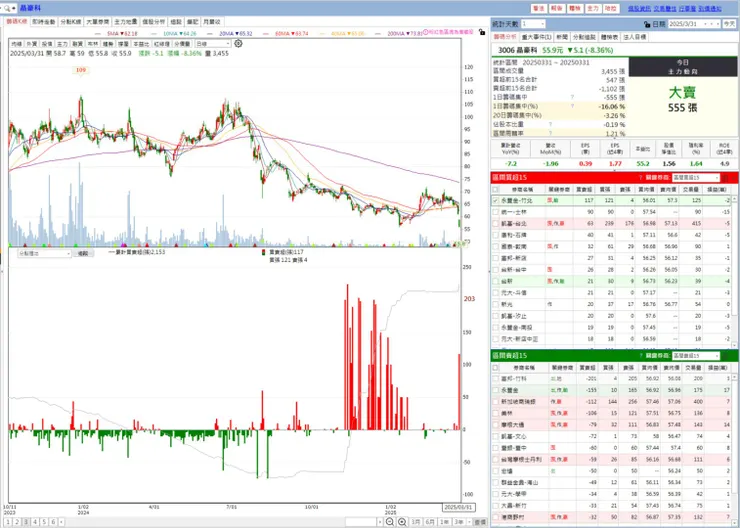Click the zoom-in magnifier below the chart
The height and width of the screenshot is (528, 740).
pyautogui.click(x=402, y=521)
